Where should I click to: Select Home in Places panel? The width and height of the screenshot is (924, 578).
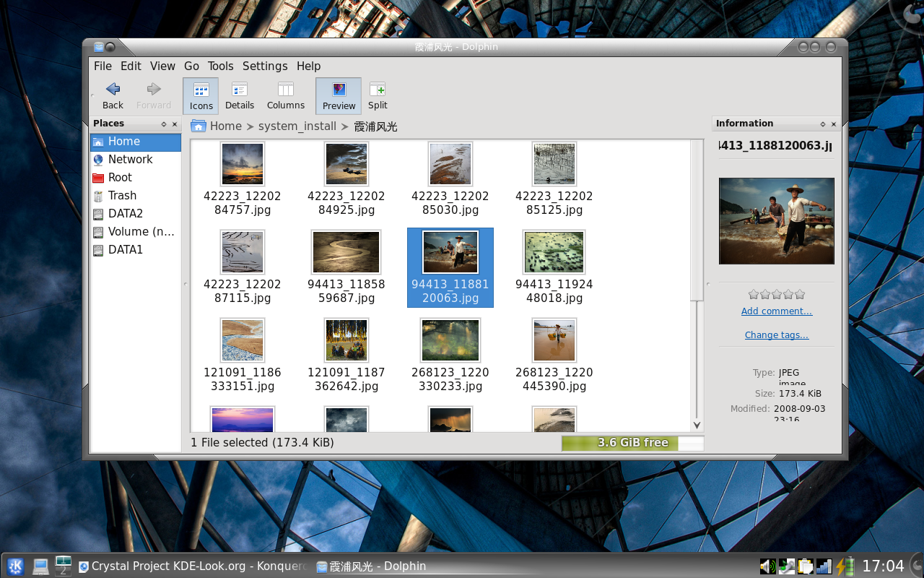tap(136, 142)
